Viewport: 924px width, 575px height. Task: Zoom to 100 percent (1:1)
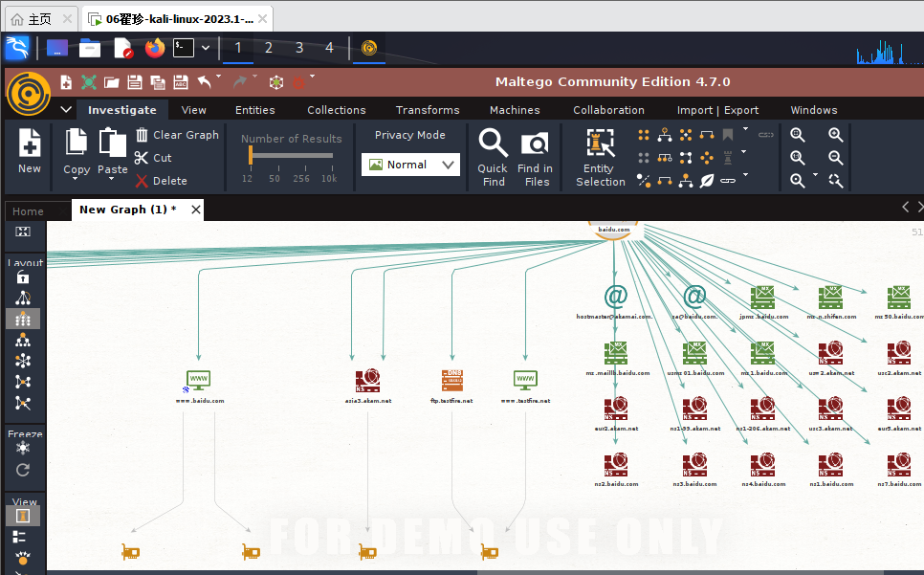click(x=798, y=157)
